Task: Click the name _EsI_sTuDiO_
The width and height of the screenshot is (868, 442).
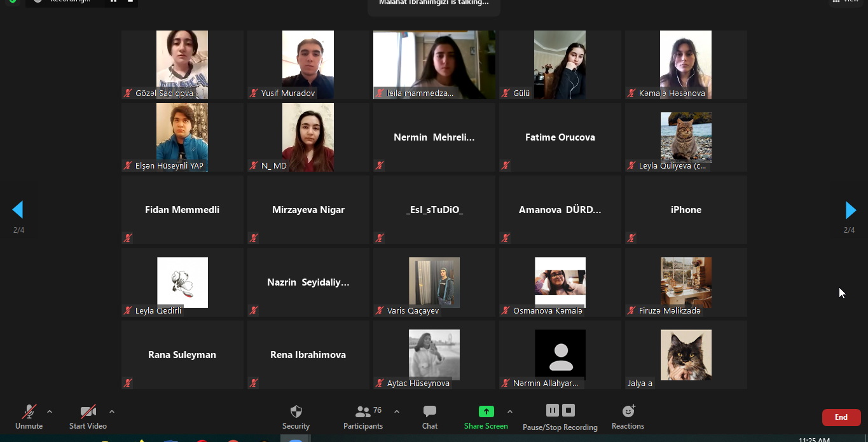Action: [434, 210]
